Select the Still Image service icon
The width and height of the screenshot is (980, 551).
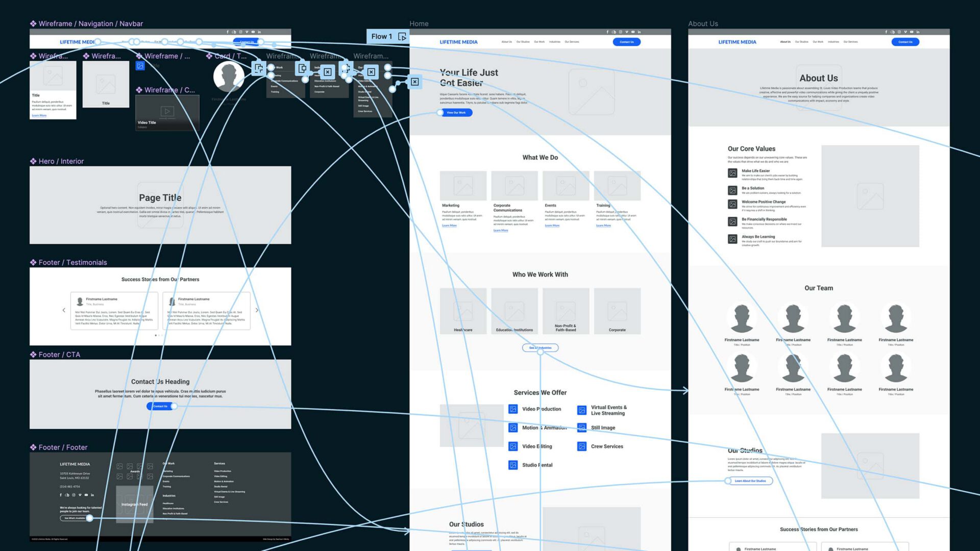click(x=581, y=428)
